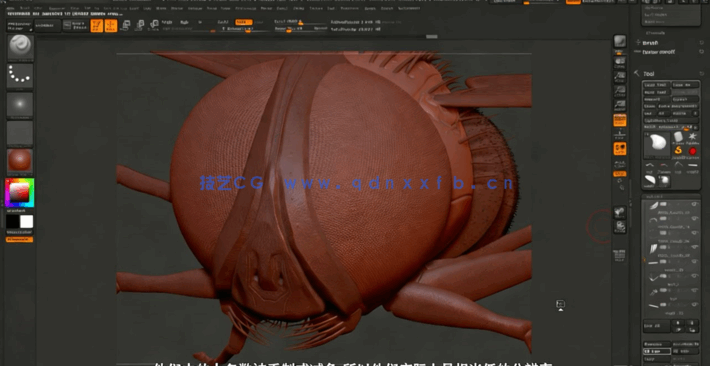Select the large current tool thumbnail
Viewport: 710px width, 366px height.
click(657, 145)
